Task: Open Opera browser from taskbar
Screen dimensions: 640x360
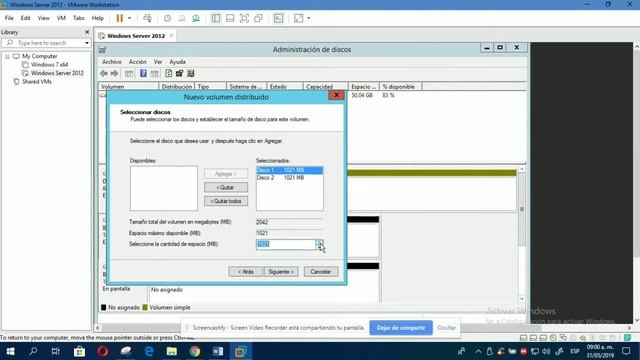Action: 103,351
